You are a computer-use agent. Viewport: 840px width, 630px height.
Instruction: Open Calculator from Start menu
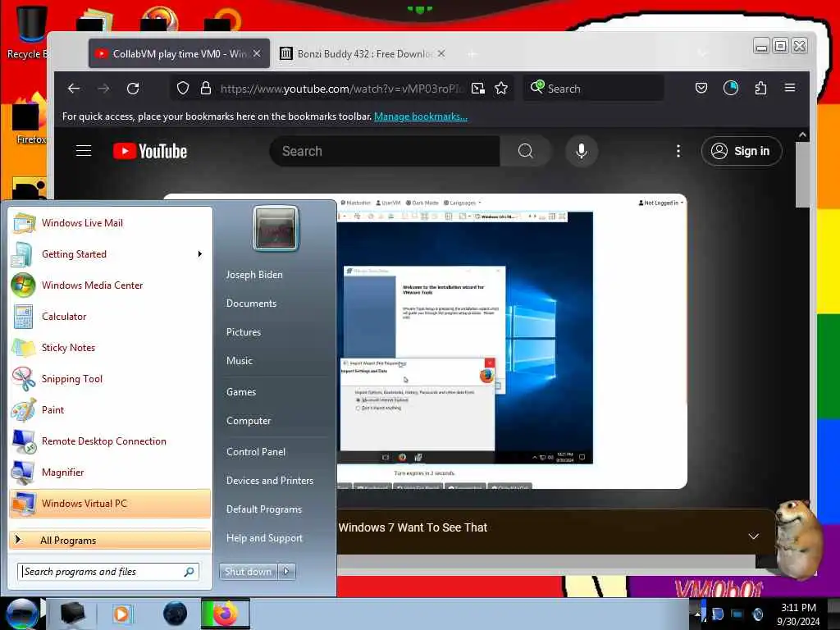(110, 317)
